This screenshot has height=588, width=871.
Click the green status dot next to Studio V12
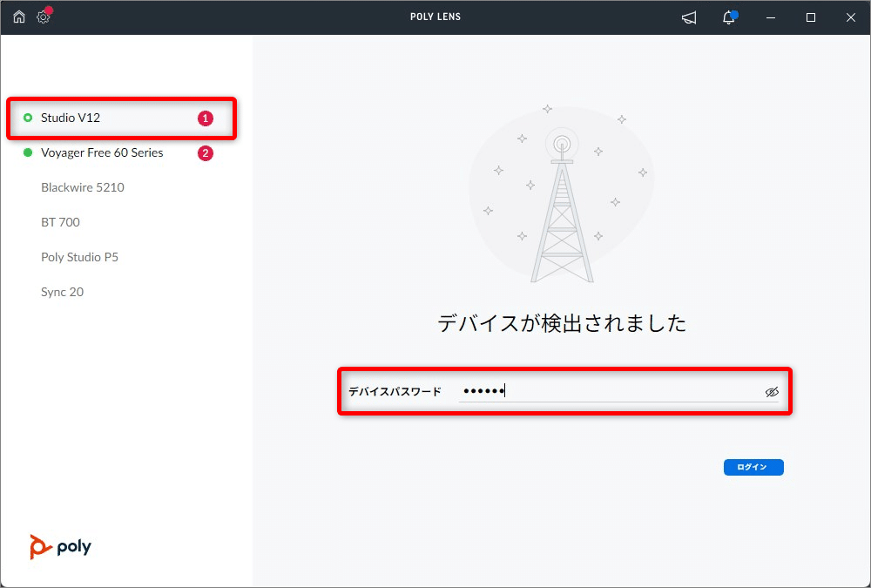27,118
